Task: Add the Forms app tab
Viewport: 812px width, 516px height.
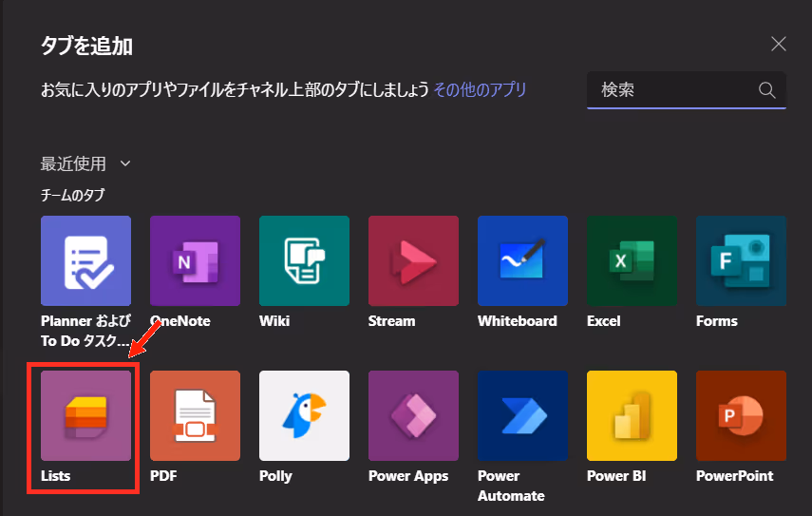Action: click(741, 260)
